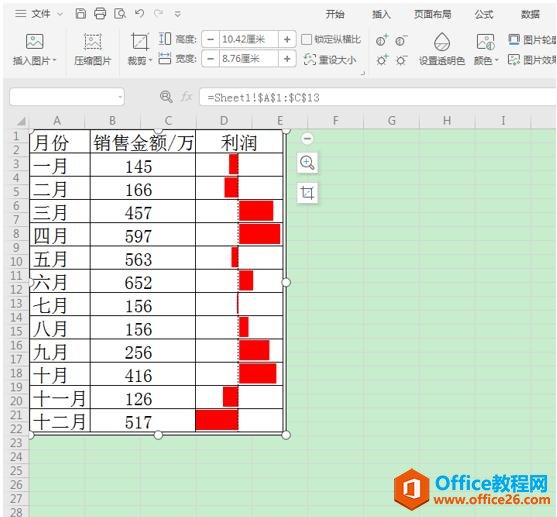Decrease height with the minus button
The image size is (557, 517).
point(210,39)
